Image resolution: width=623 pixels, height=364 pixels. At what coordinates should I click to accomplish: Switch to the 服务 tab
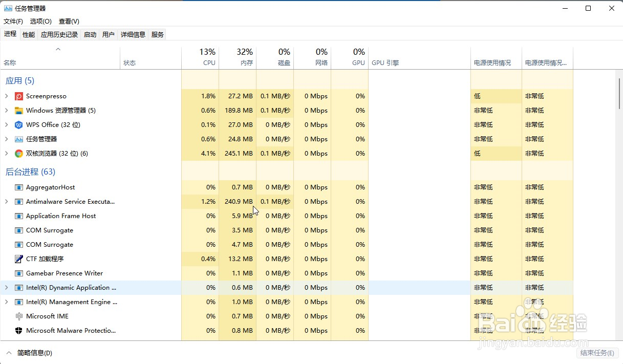(x=158, y=34)
